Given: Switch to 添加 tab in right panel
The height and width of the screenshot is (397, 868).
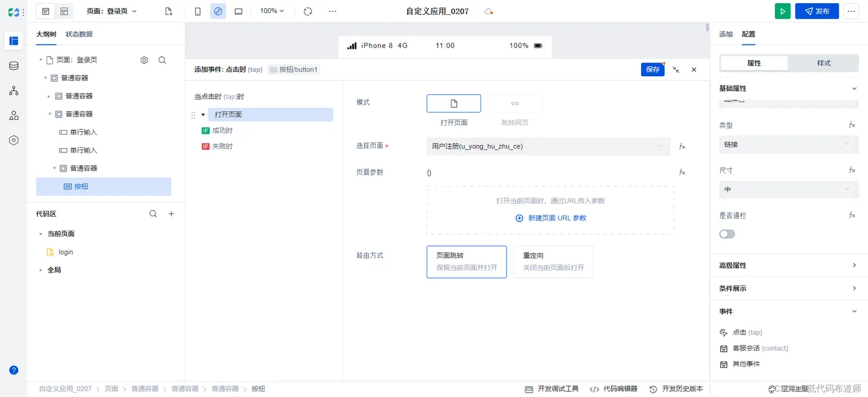Looking at the screenshot, I should pos(726,34).
